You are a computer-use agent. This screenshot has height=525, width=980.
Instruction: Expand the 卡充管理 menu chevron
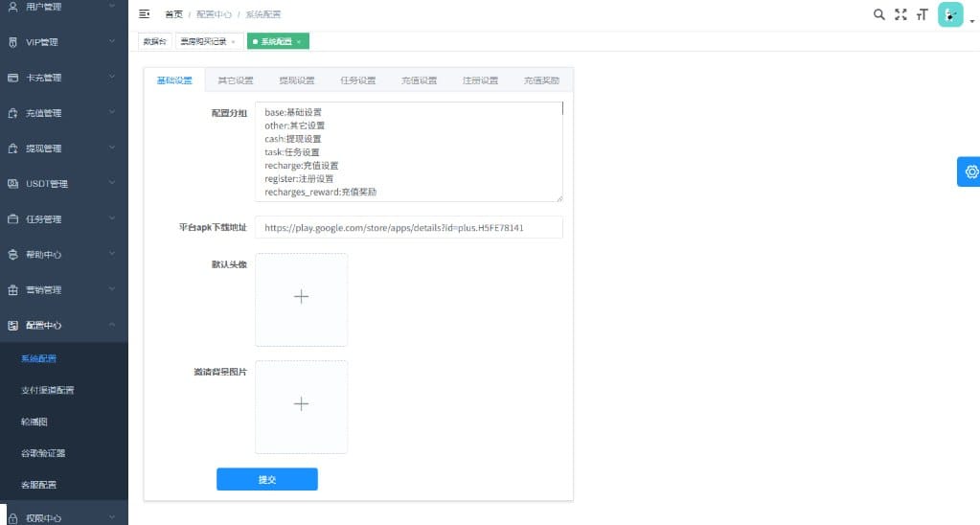(112, 77)
